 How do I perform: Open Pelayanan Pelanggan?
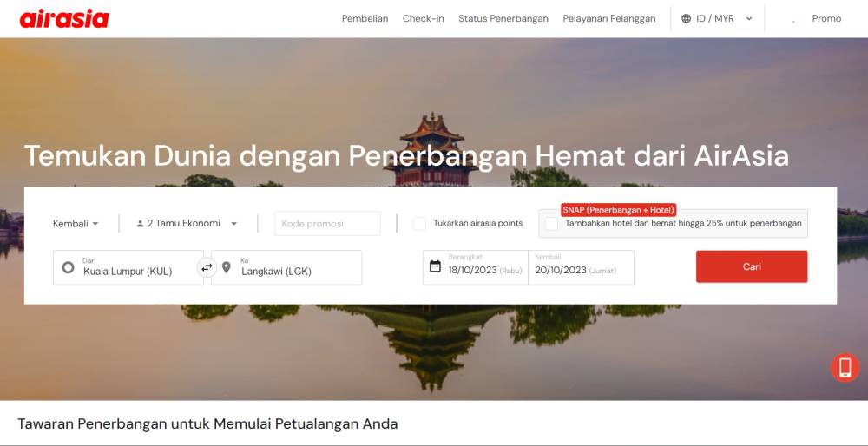(x=609, y=19)
